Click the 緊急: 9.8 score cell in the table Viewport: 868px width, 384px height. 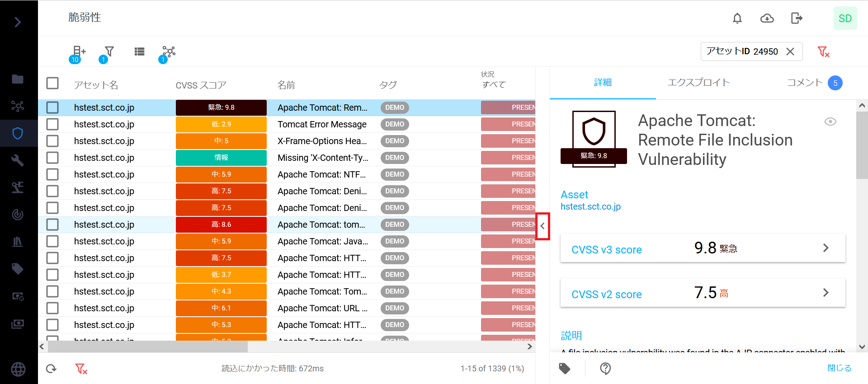221,108
